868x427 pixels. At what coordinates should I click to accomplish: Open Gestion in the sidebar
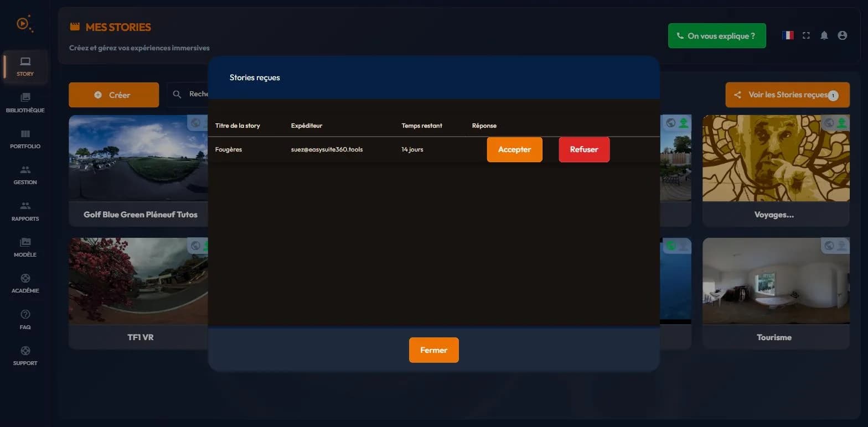tap(25, 175)
